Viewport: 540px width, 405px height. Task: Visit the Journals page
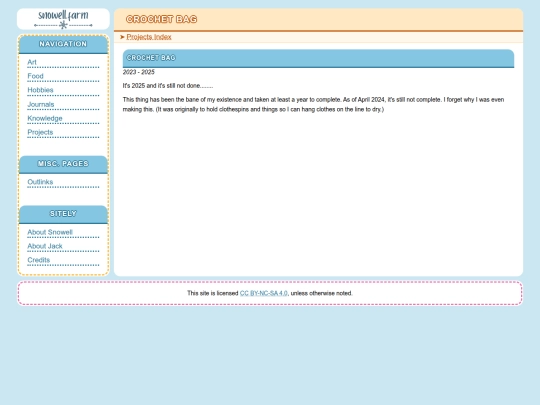[41, 104]
